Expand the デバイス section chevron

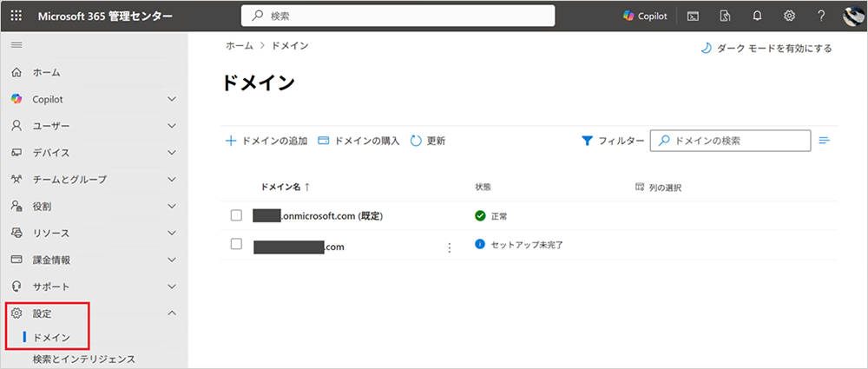(172, 153)
